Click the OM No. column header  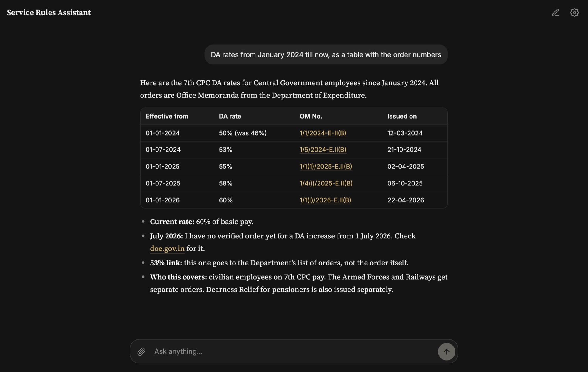click(x=311, y=116)
